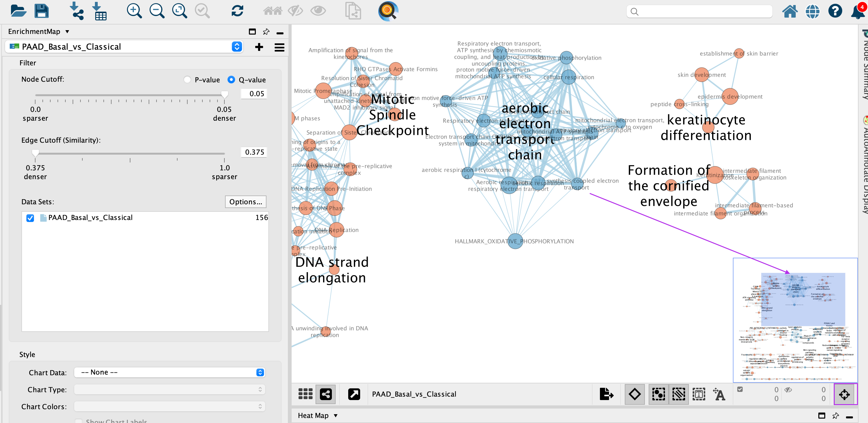868x423 pixels.
Task: Open the EnrichmentMap panel selector dropdown
Action: point(67,32)
